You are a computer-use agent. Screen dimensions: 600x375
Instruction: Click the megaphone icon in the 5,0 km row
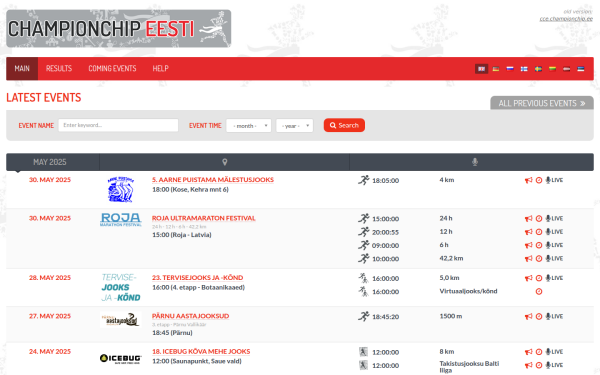point(528,278)
